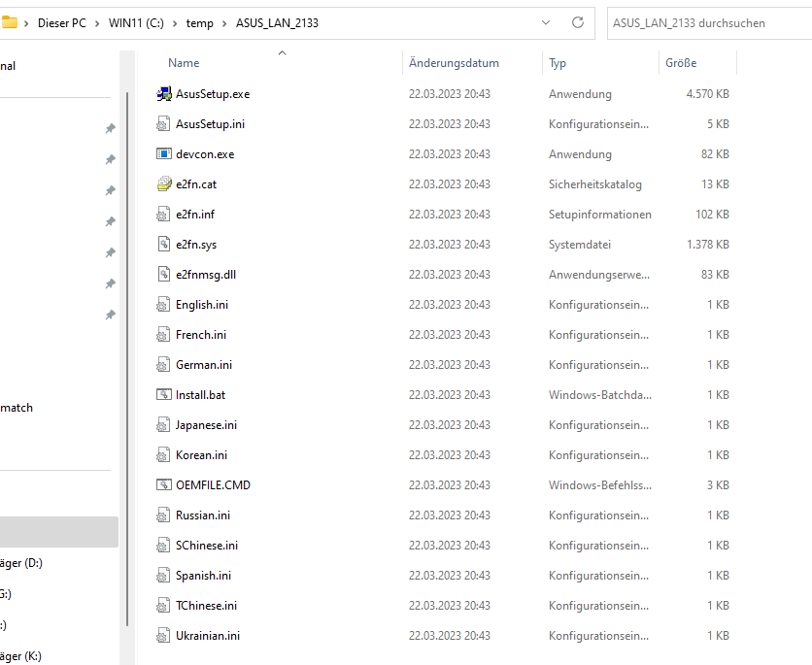The height and width of the screenshot is (665, 812).
Task: Select the 'match' navigation pane entry
Action: (x=17, y=408)
